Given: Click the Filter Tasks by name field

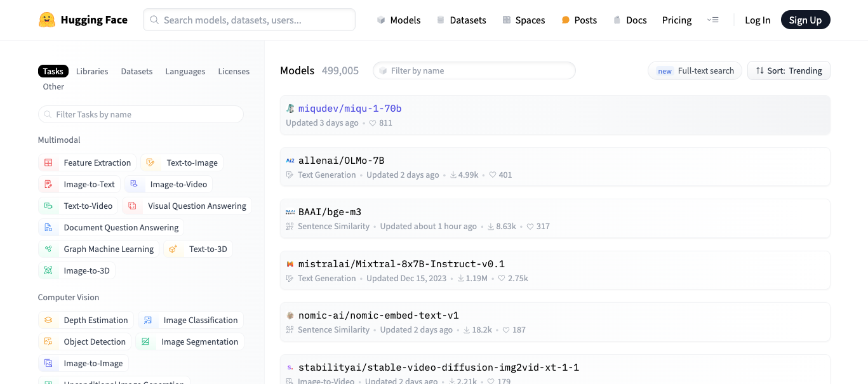Looking at the screenshot, I should (x=141, y=114).
